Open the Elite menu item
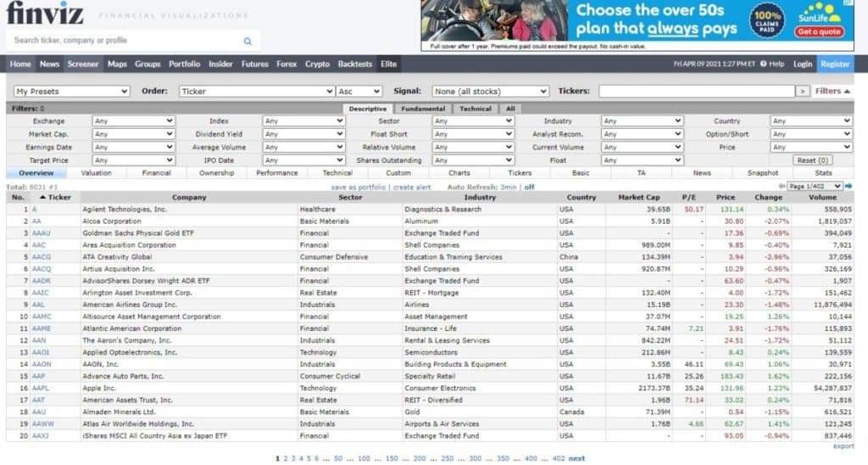Image resolution: width=868 pixels, height=465 pixels. click(x=388, y=64)
